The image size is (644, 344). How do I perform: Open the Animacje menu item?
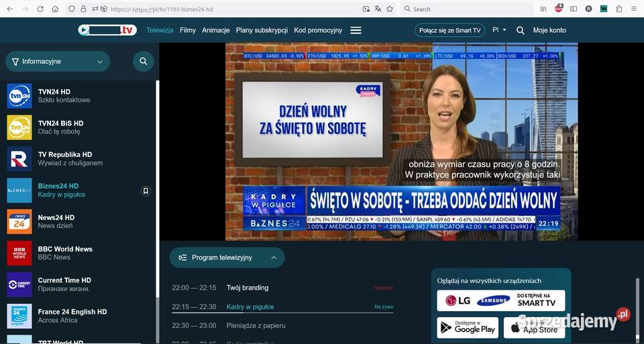215,30
